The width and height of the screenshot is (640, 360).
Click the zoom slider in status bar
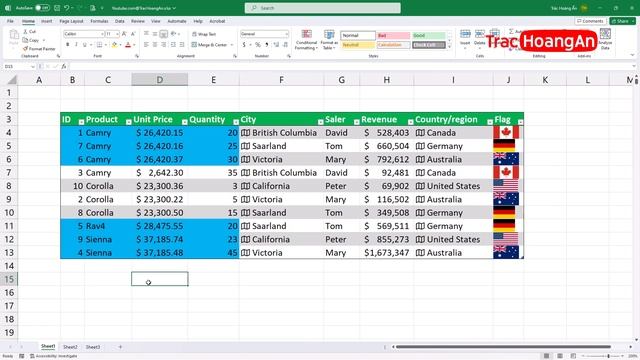(603, 356)
